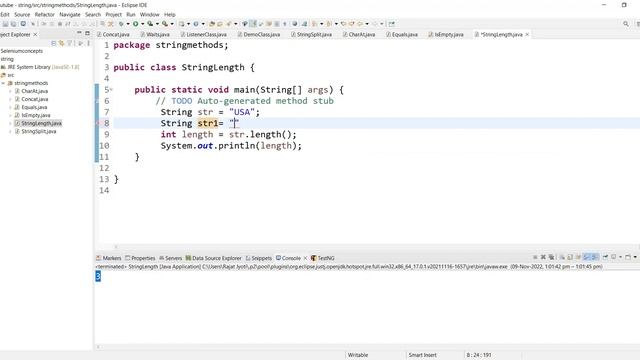Click the console output value 3
The height and width of the screenshot is (360, 640).
(x=98, y=276)
